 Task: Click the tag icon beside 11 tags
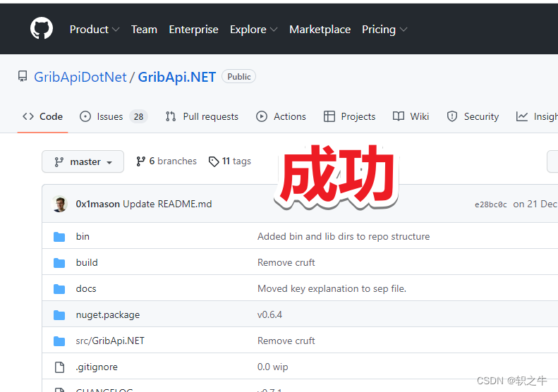coord(214,162)
